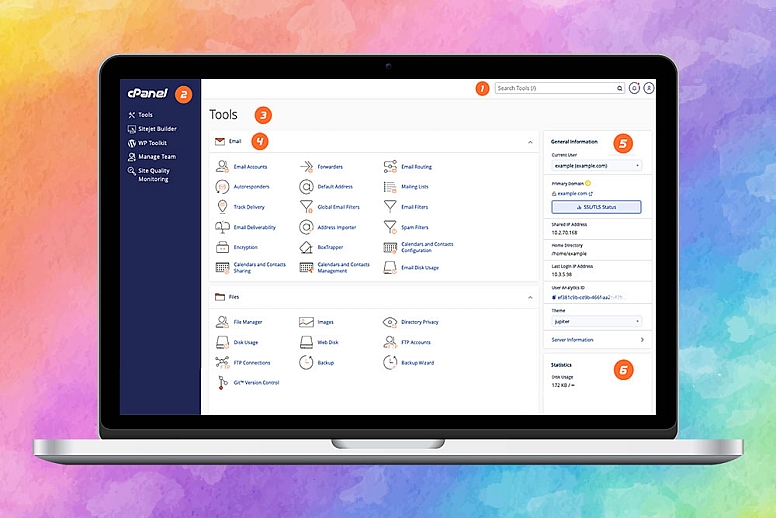Click the search magnifier icon

[619, 89]
